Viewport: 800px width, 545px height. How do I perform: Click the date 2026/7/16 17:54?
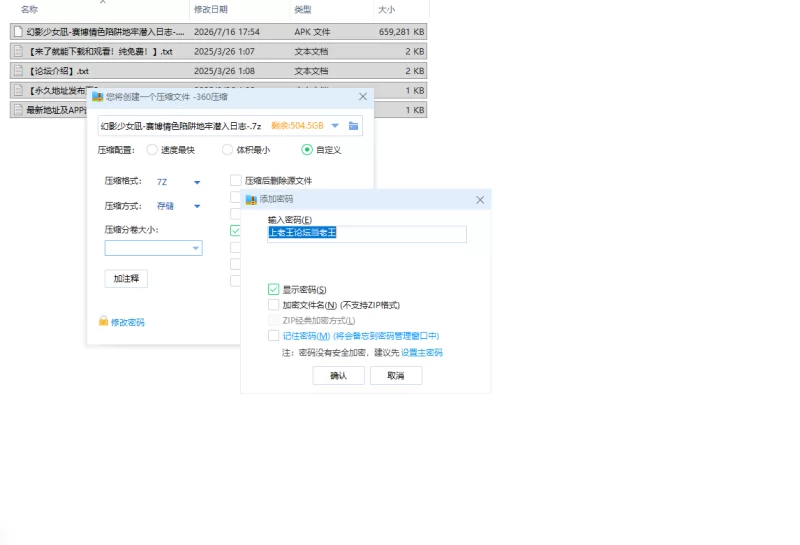[227, 32]
